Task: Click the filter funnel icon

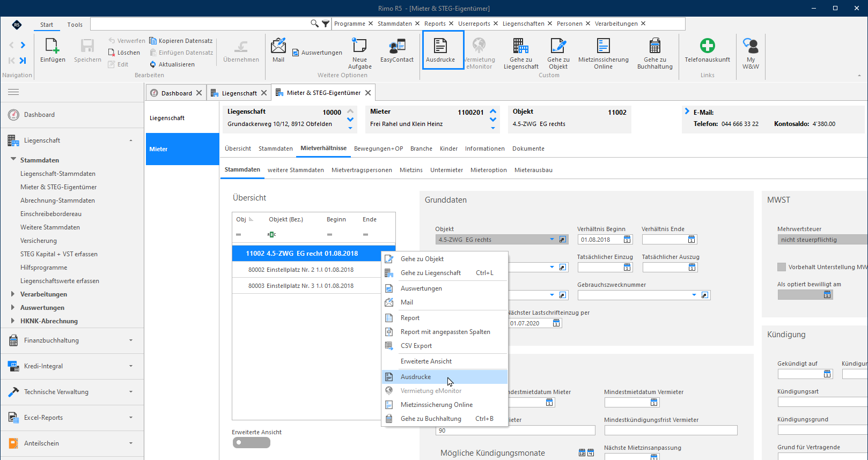Action: [326, 24]
